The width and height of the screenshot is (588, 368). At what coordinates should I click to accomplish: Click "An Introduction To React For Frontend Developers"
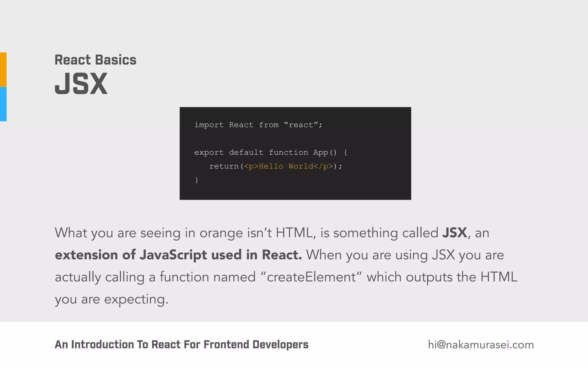181,344
